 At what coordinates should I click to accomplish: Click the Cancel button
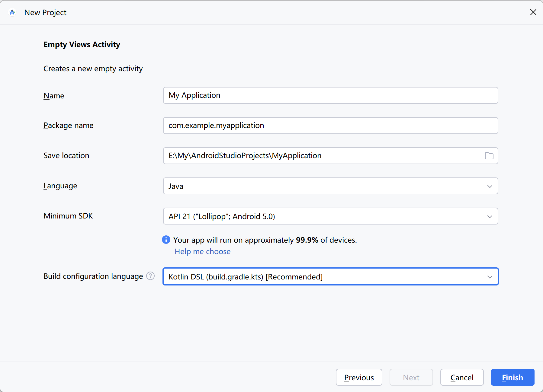(x=462, y=377)
